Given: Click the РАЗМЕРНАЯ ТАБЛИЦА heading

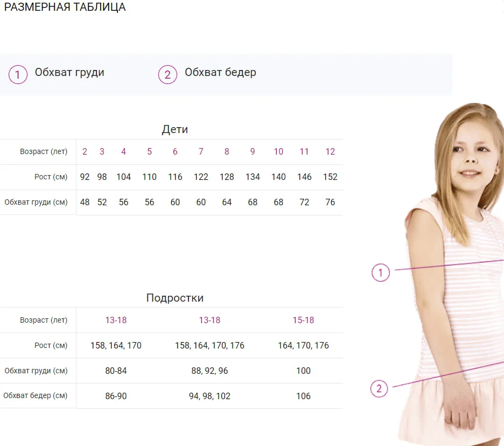Looking at the screenshot, I should (65, 7).
